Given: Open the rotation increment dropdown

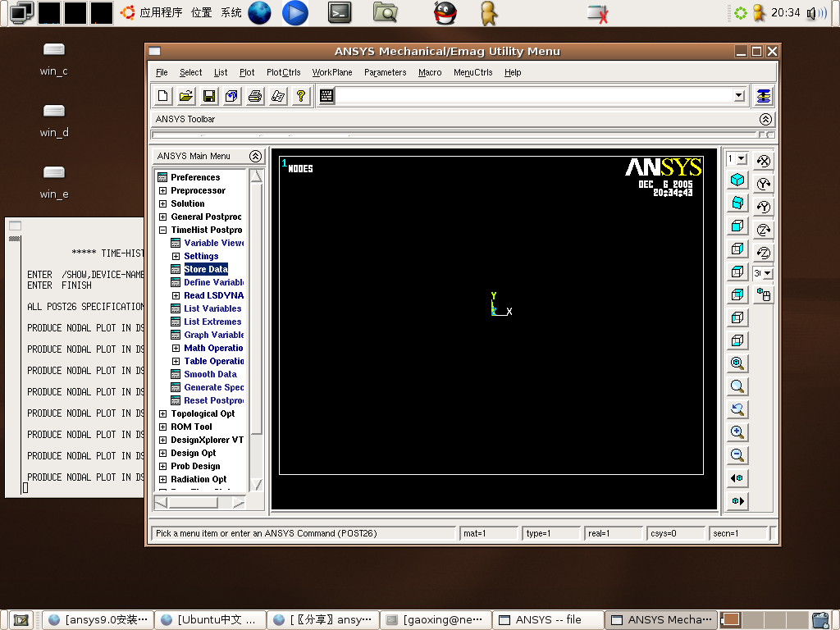Looking at the screenshot, I should (x=768, y=273).
